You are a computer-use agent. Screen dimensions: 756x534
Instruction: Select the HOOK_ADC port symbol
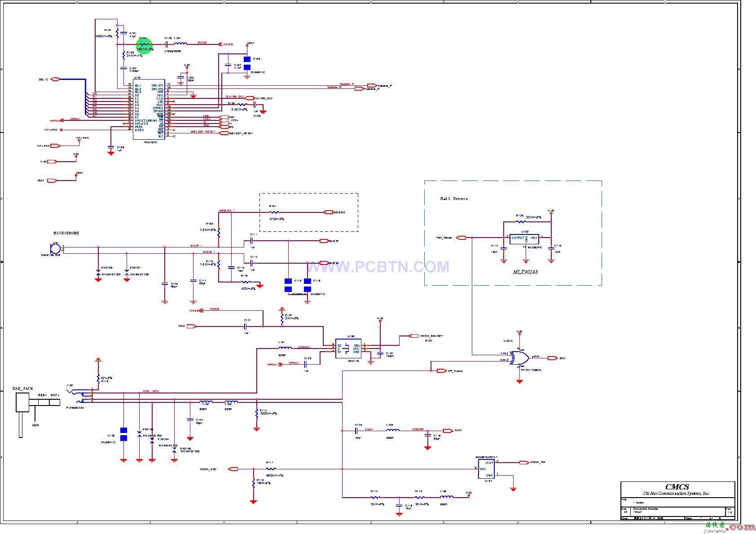(233, 469)
